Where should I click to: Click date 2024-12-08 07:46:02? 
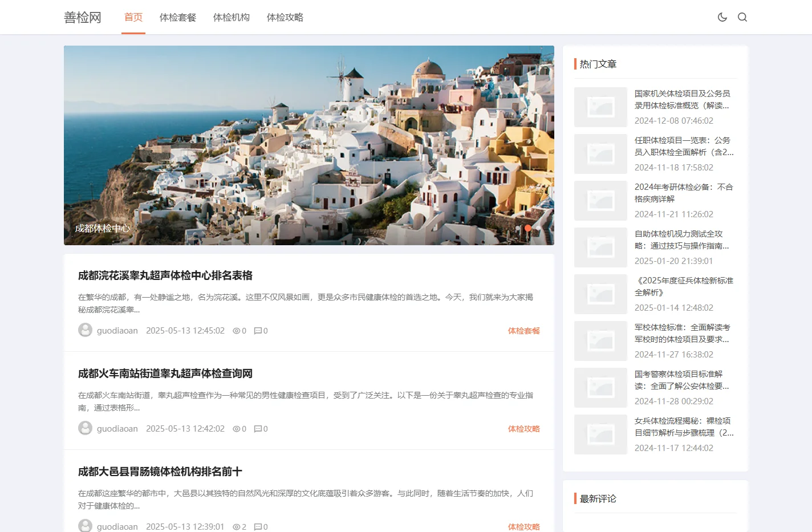click(674, 121)
